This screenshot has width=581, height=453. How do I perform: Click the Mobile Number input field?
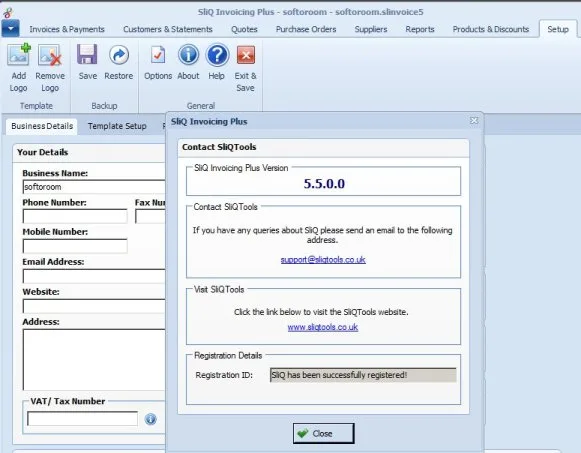[75, 246]
